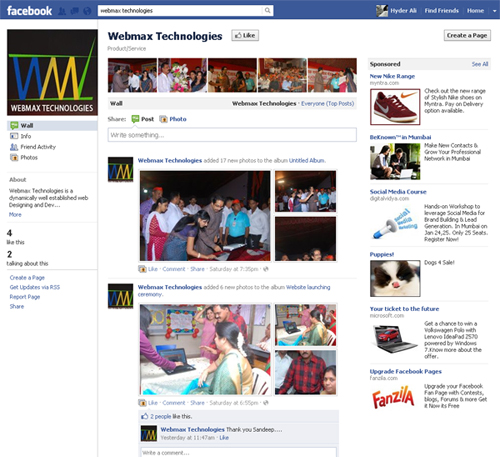
Task: Like the Webmax Technologies page
Action: click(x=245, y=35)
